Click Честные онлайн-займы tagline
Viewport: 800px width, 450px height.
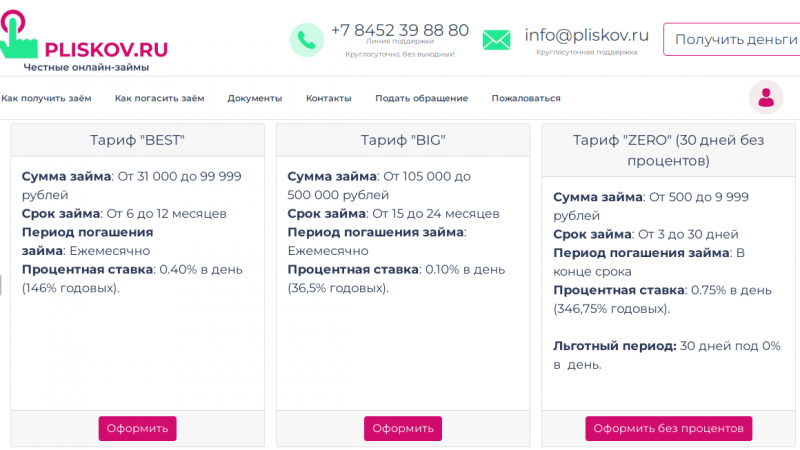tap(86, 67)
